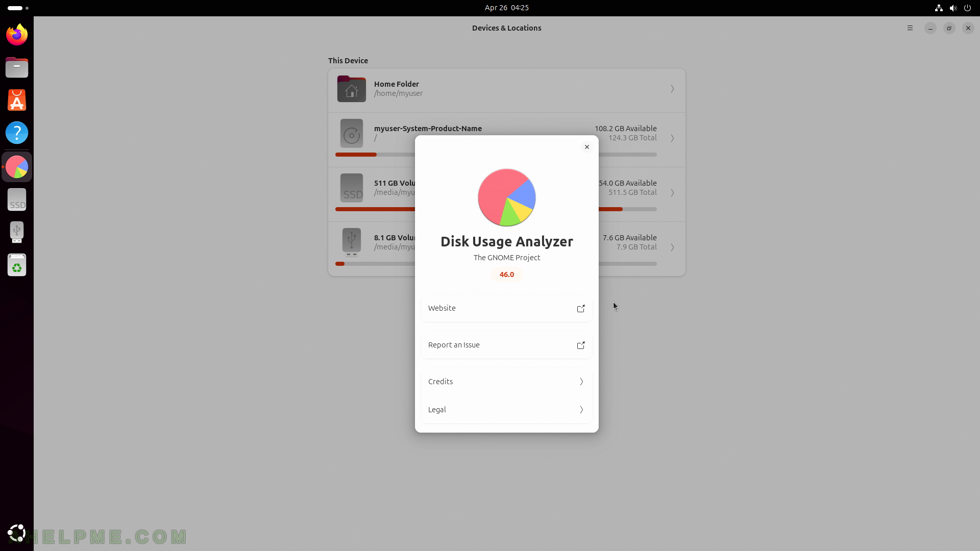Click the Home Folder icon
Image resolution: width=980 pixels, height=551 pixels.
coord(352,89)
